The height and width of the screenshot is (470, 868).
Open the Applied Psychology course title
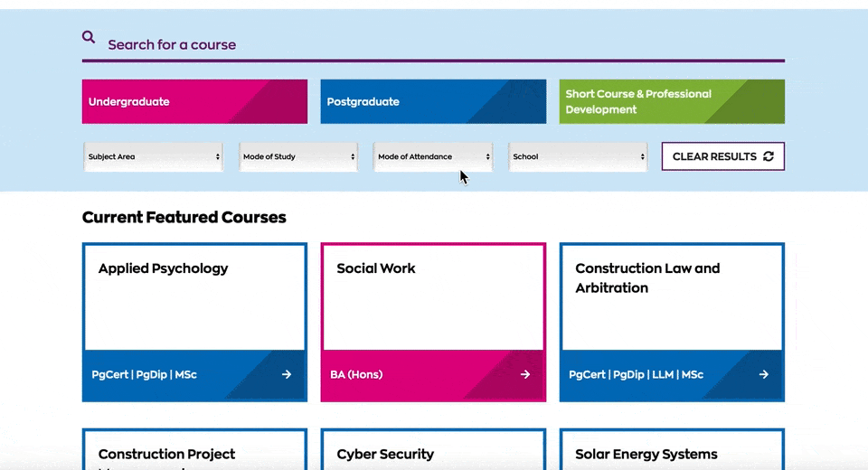tap(163, 268)
